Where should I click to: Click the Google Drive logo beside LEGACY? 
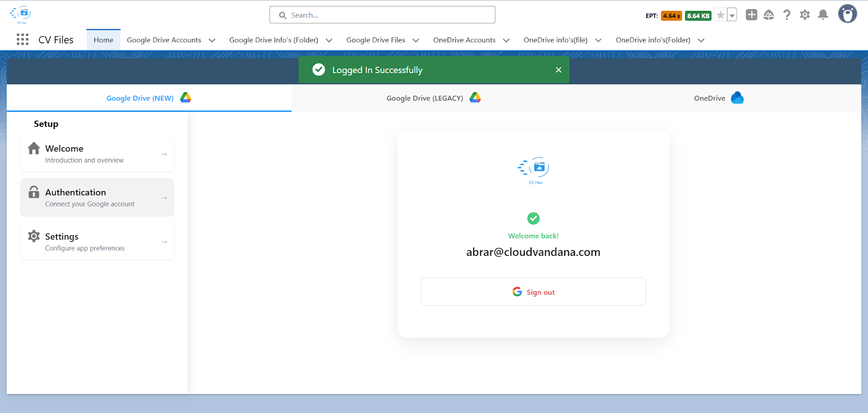pyautogui.click(x=475, y=98)
